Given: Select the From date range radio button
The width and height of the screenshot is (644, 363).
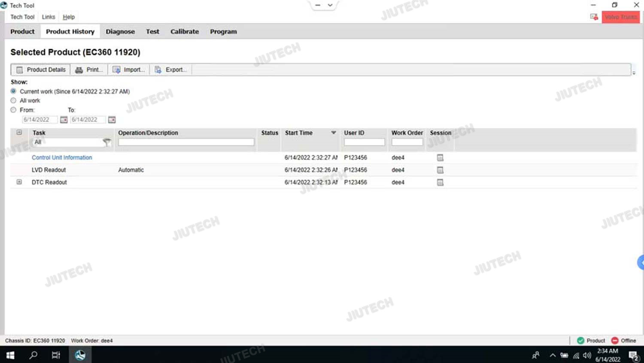Looking at the screenshot, I should (x=14, y=110).
